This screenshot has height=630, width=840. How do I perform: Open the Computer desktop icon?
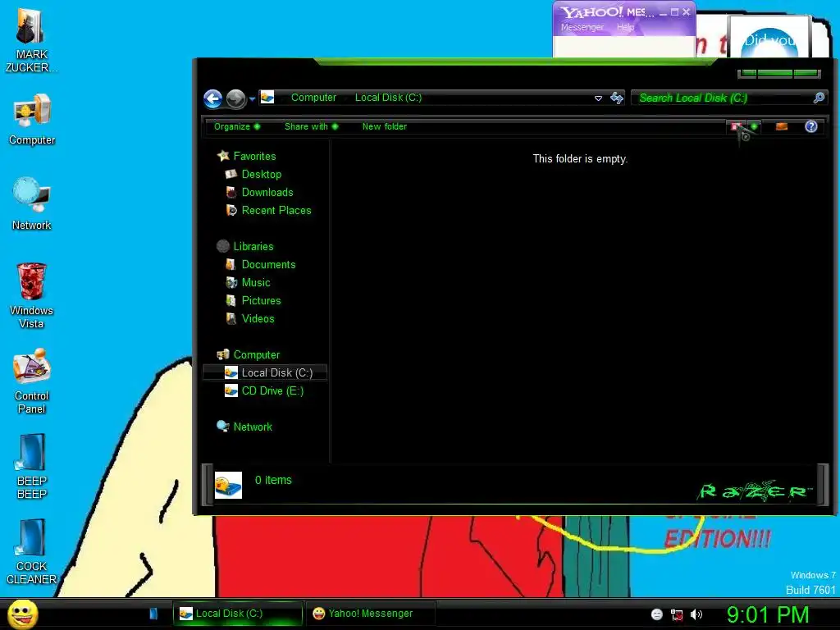32,120
